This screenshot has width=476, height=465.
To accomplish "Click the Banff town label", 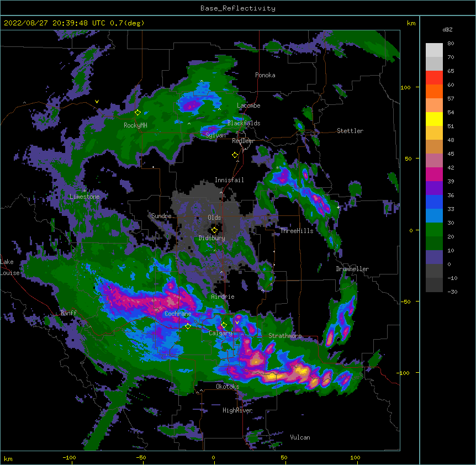I will pos(68,313).
